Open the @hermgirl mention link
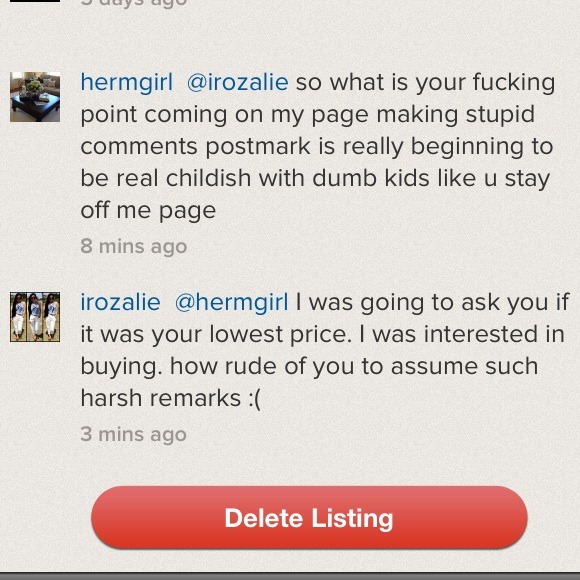580x580 pixels. [231, 303]
